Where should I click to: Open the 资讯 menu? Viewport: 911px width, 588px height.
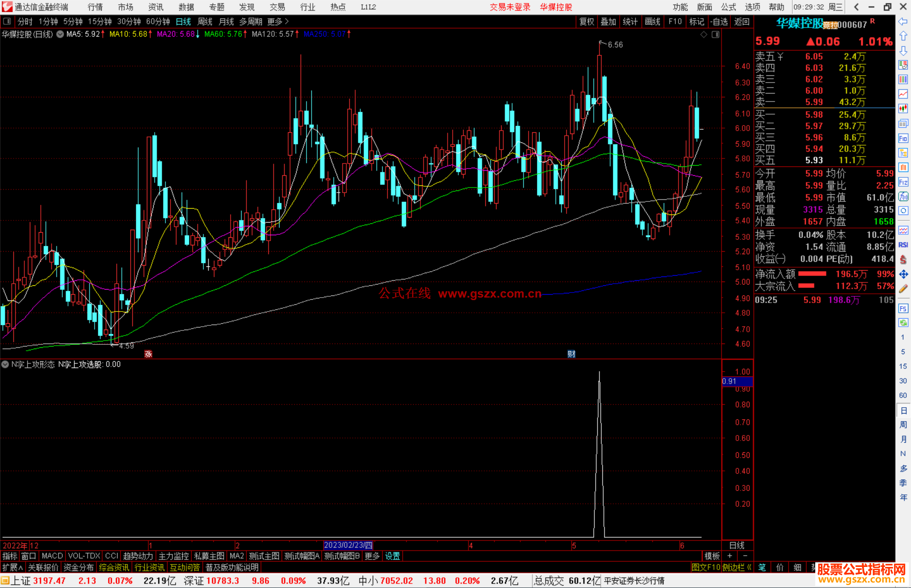[156, 7]
